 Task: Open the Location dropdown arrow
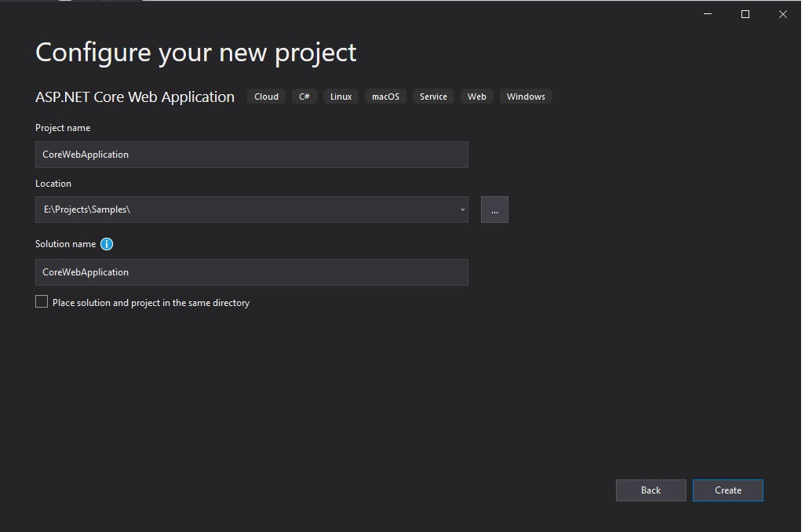[464, 210]
